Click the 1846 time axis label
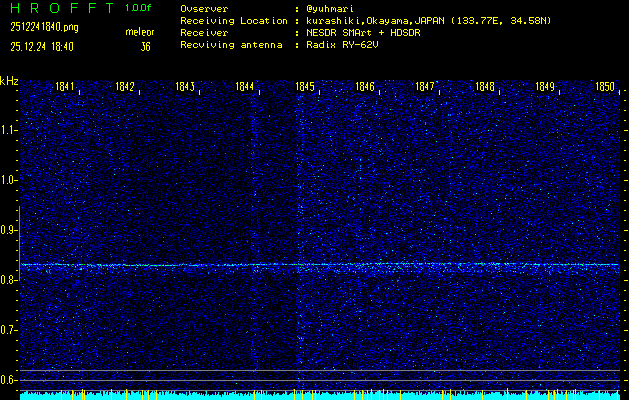This screenshot has height=400, width=629. (365, 86)
